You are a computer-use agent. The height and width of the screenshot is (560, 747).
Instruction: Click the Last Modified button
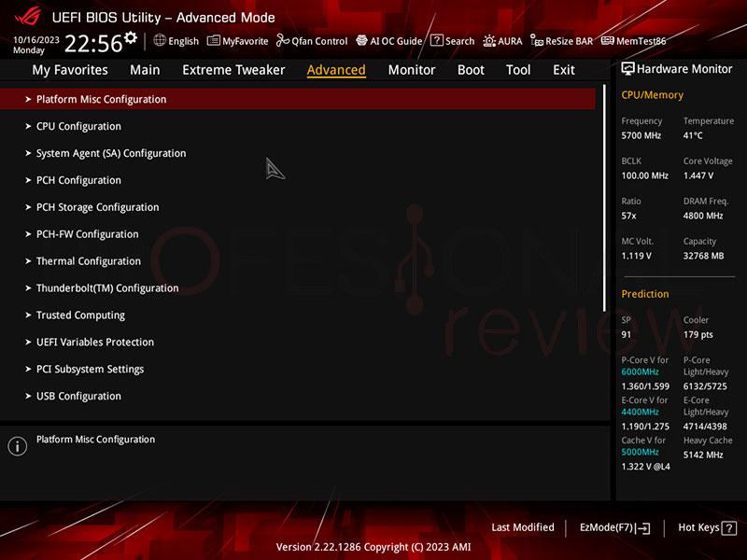click(523, 527)
